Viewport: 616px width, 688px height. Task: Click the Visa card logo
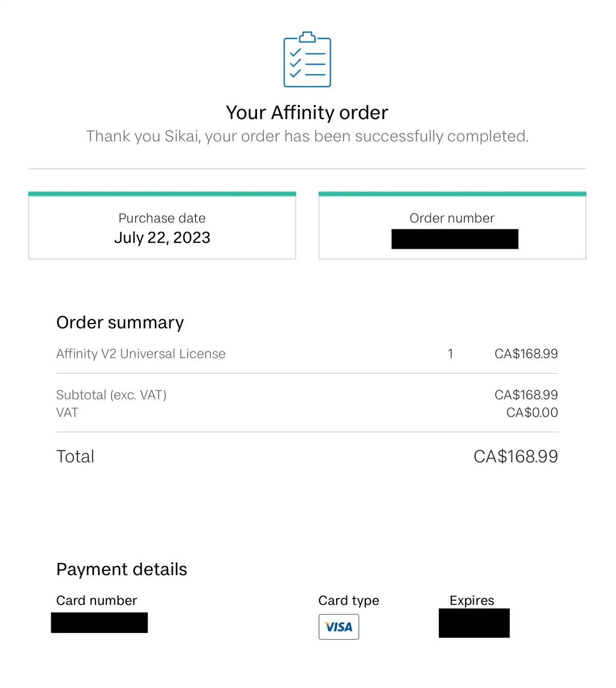coord(339,627)
